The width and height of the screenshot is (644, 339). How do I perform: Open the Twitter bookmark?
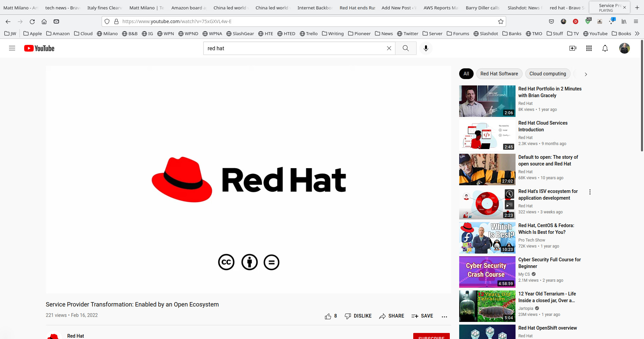(x=408, y=33)
